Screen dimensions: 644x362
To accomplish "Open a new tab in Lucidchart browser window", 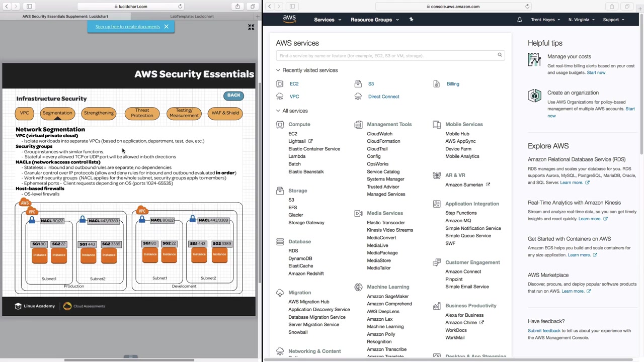I will [258, 17].
